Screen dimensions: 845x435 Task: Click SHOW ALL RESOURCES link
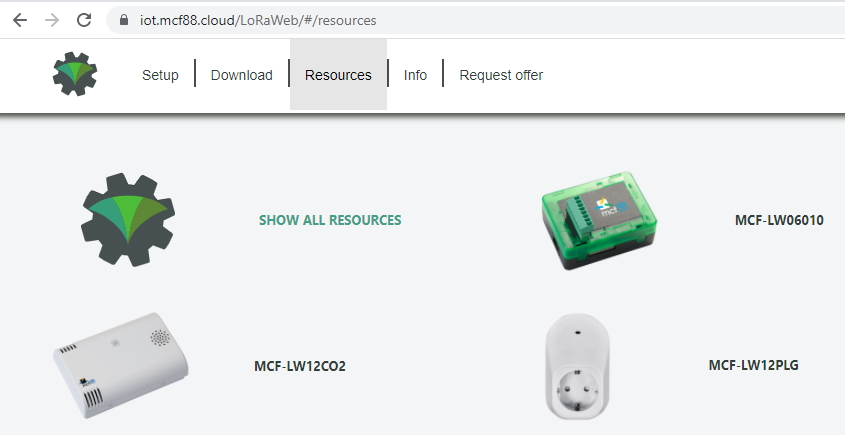click(x=330, y=220)
